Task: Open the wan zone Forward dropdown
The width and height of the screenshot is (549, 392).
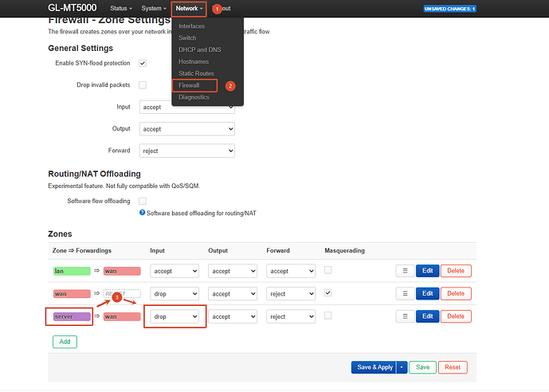Action: pyautogui.click(x=291, y=294)
